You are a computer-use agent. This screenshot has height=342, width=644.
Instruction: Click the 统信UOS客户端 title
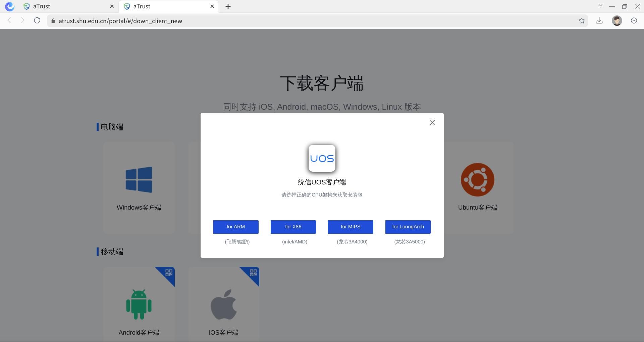pos(322,182)
